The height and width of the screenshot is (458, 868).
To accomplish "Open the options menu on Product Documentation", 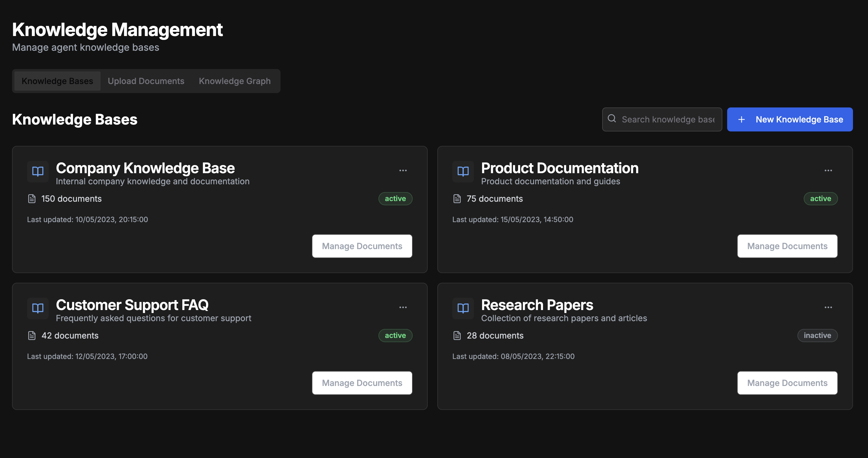I will tap(828, 170).
